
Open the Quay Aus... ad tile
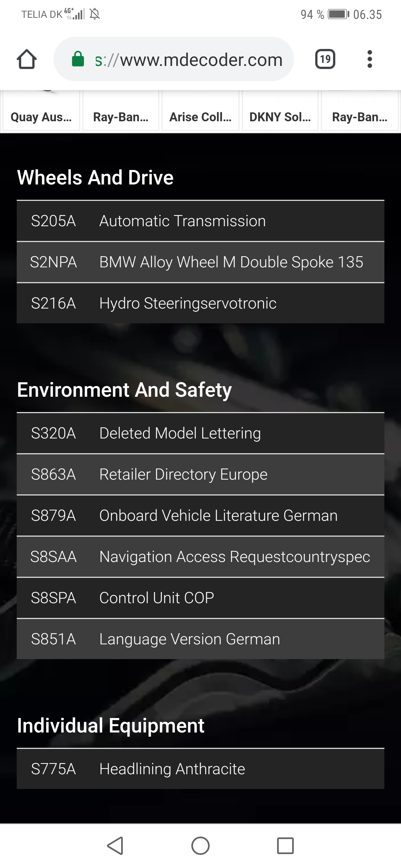[41, 117]
